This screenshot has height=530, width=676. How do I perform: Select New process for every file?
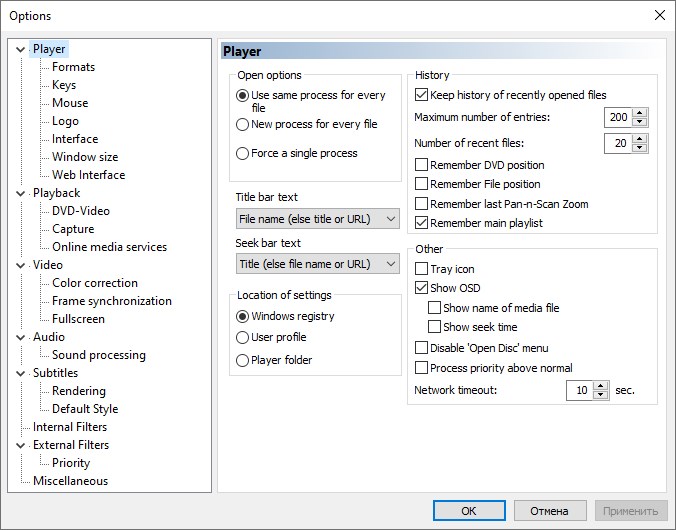[242, 125]
